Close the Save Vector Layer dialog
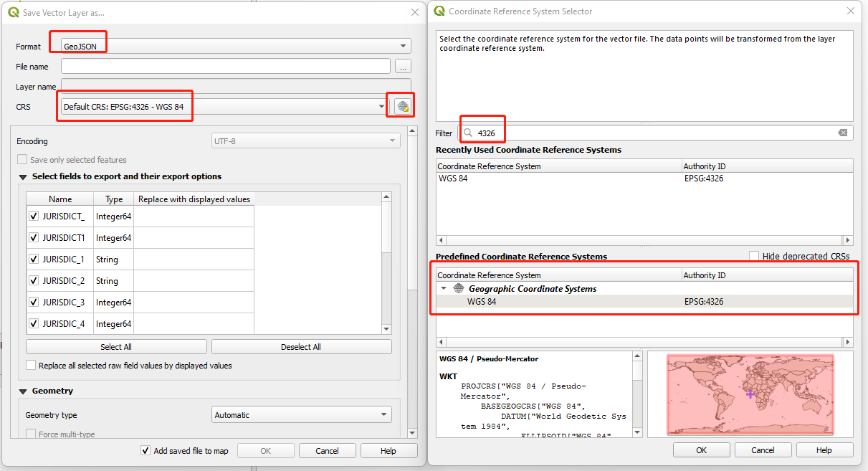 click(x=414, y=12)
